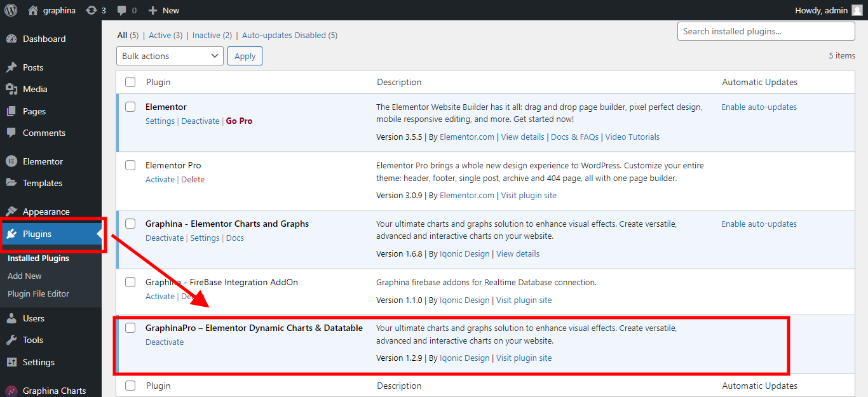Visit plugin site for Elementor Pro

529,196
